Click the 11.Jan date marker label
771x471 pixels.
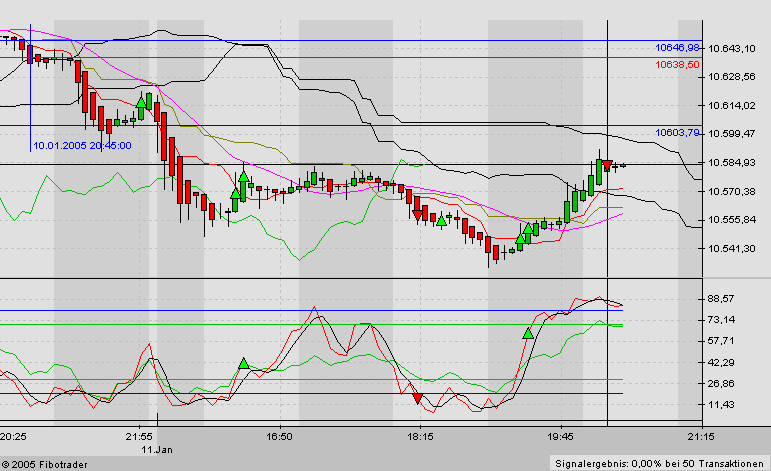coord(157,449)
